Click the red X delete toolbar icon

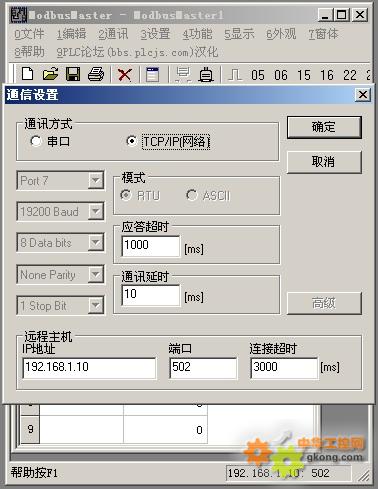click(125, 74)
